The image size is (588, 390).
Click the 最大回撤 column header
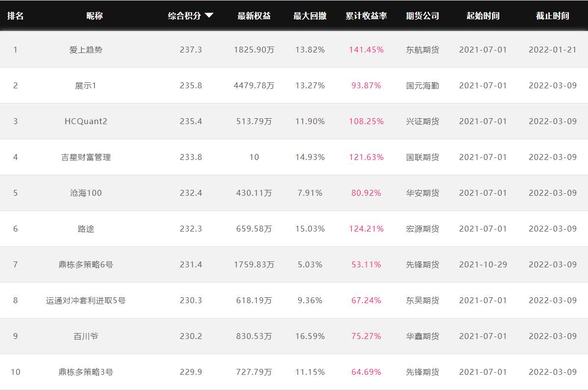[x=310, y=16]
